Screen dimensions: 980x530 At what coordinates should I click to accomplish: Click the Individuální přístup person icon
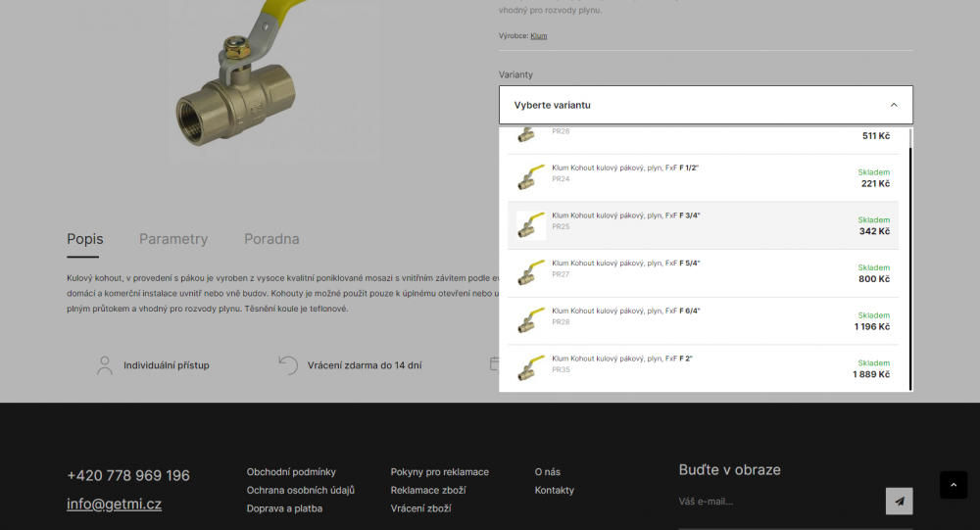click(x=105, y=365)
